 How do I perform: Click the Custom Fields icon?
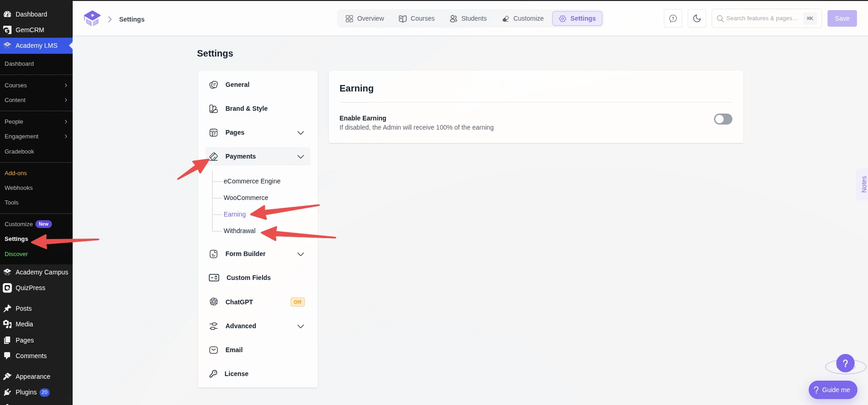[x=214, y=278]
